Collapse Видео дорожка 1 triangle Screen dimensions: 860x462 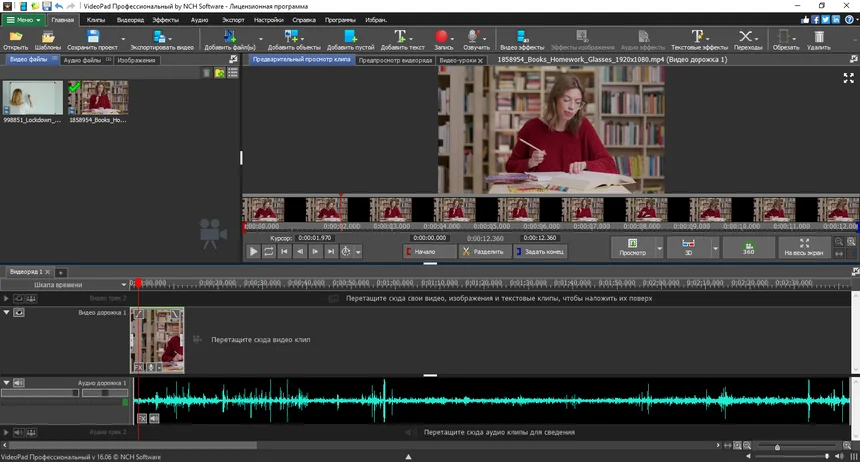[7, 313]
